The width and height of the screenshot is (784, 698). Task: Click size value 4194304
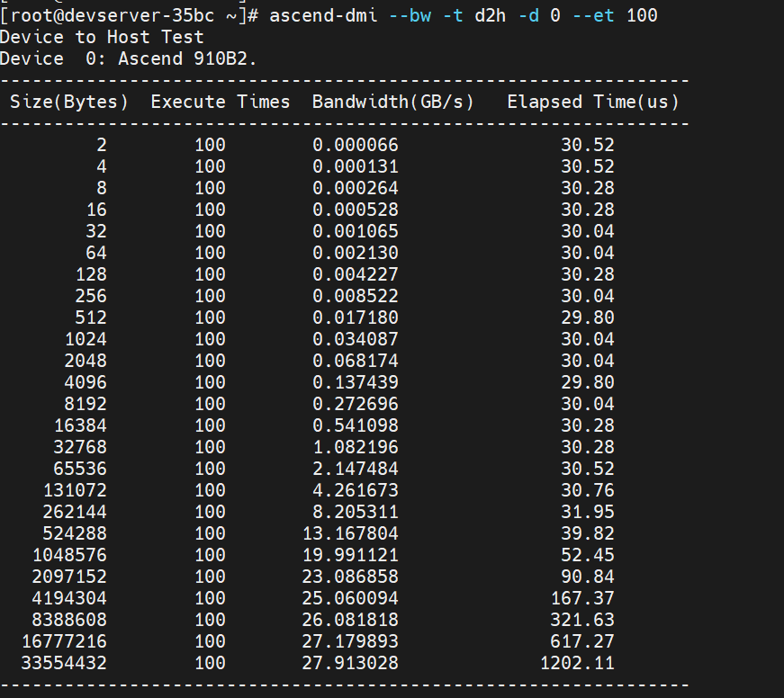coord(69,598)
